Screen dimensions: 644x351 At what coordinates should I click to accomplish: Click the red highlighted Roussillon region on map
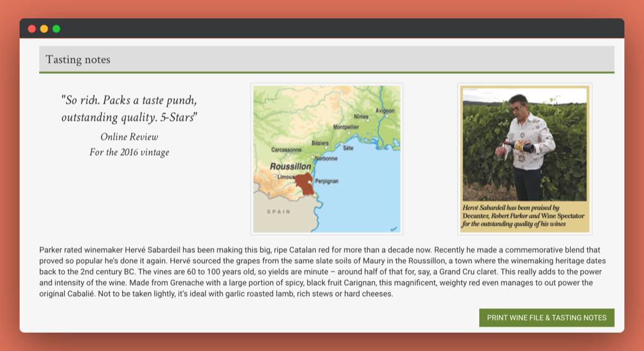[x=304, y=184]
